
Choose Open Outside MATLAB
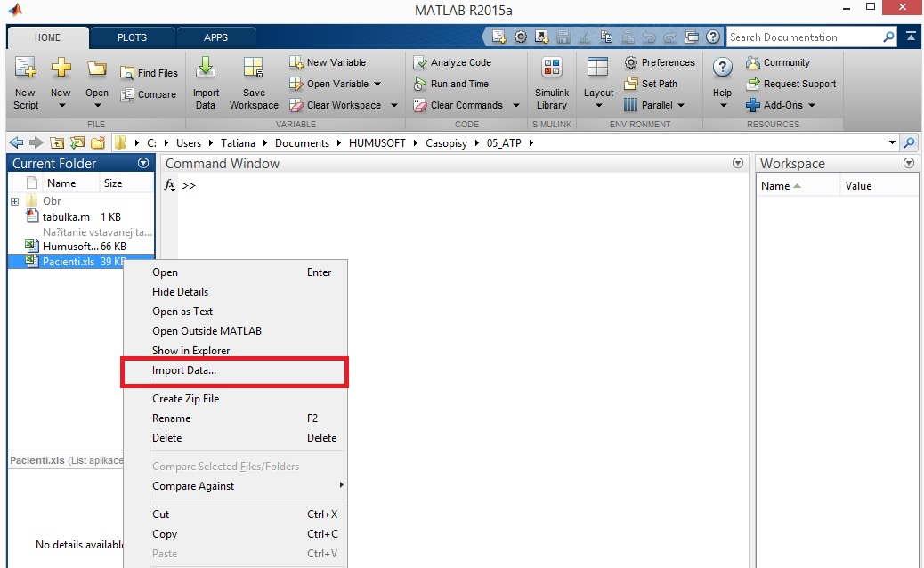(234, 331)
